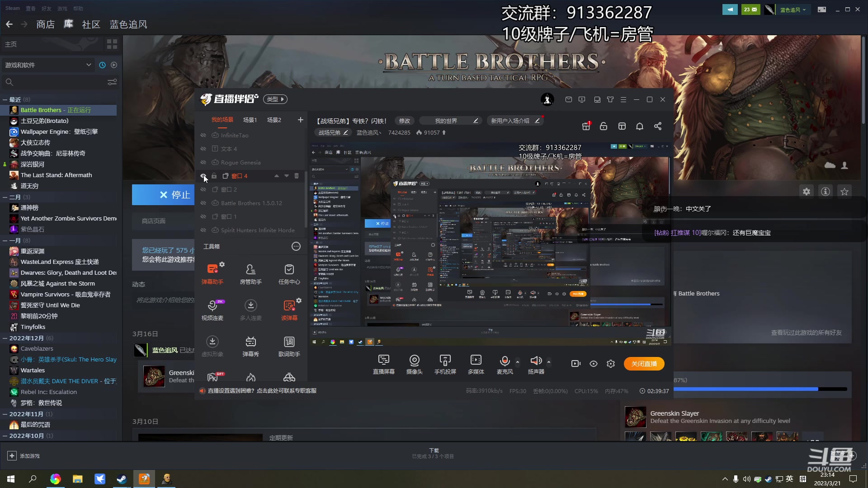Viewport: 868px width, 488px height.
Task: Show the hidden 窗口 1 source
Action: [x=203, y=216]
